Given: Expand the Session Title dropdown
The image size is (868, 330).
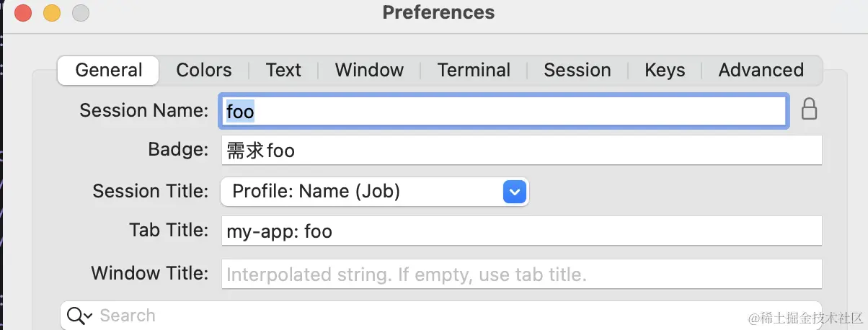Looking at the screenshot, I should 513,192.
